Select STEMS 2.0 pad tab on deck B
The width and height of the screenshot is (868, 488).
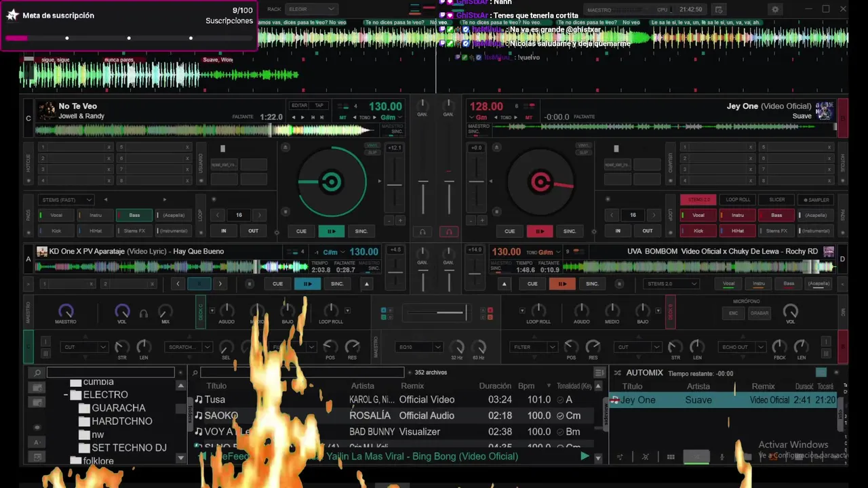pyautogui.click(x=698, y=200)
